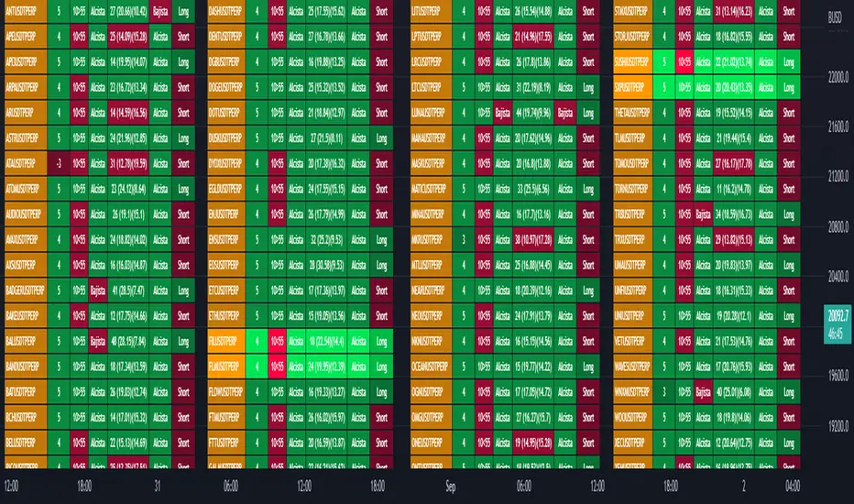This screenshot has height=504, width=854.
Task: Click the 'FTMUSDTPERP' symbol cell
Action: coord(226,417)
